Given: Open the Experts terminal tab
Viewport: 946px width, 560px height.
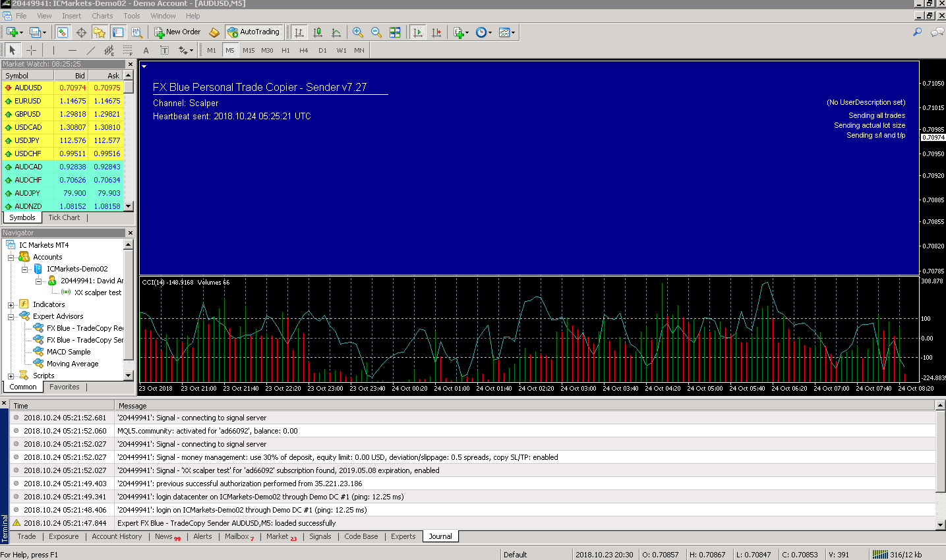Looking at the screenshot, I should coord(403,536).
